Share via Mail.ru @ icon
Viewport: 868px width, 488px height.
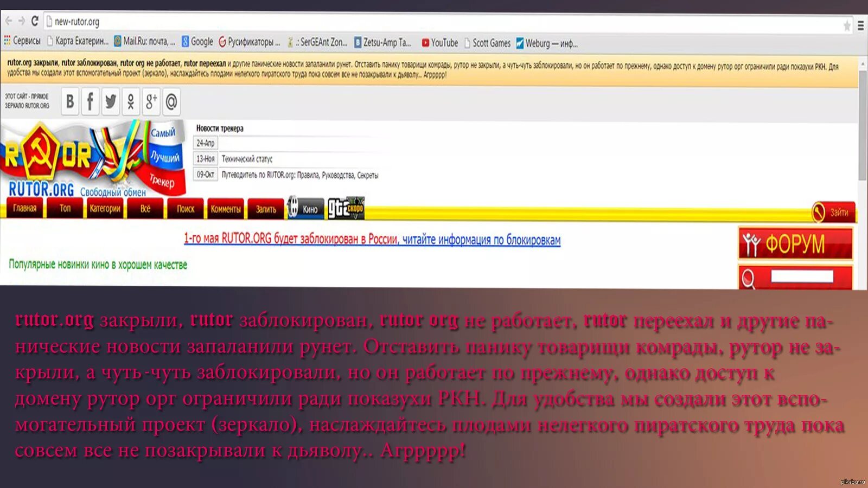[x=171, y=101]
